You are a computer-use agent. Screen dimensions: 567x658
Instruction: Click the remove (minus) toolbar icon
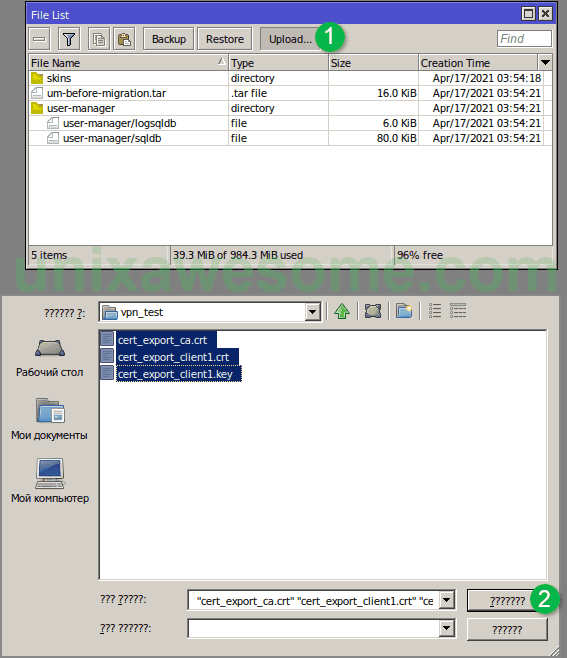[x=39, y=39]
